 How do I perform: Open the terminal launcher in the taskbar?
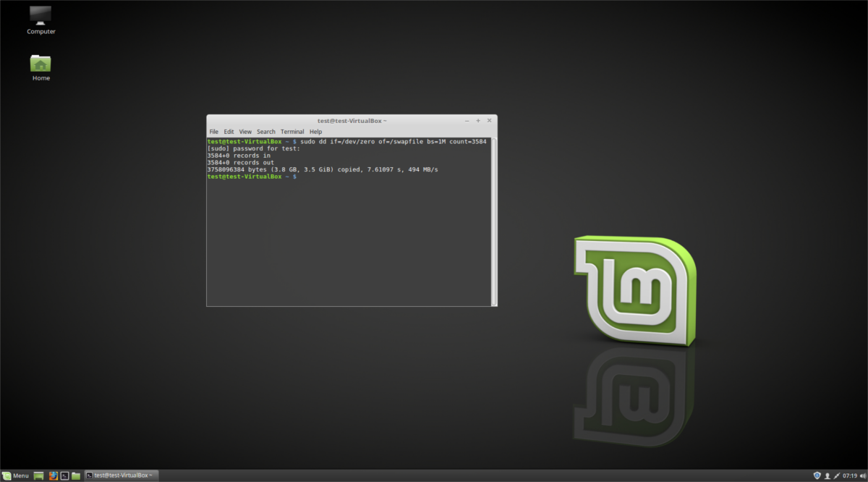pyautogui.click(x=64, y=475)
